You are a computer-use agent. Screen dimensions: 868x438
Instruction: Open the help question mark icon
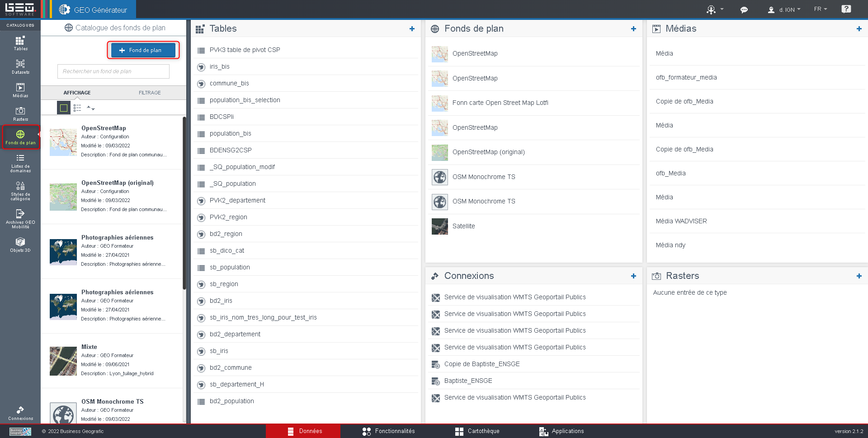846,9
